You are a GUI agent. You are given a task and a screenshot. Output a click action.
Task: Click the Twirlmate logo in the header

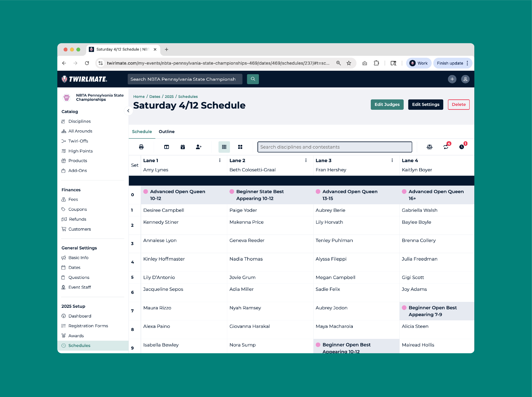[x=84, y=79]
